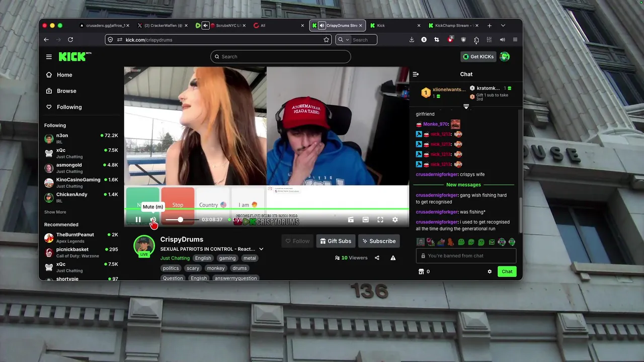Open a new browser tab
The image size is (644, 362).
489,26
